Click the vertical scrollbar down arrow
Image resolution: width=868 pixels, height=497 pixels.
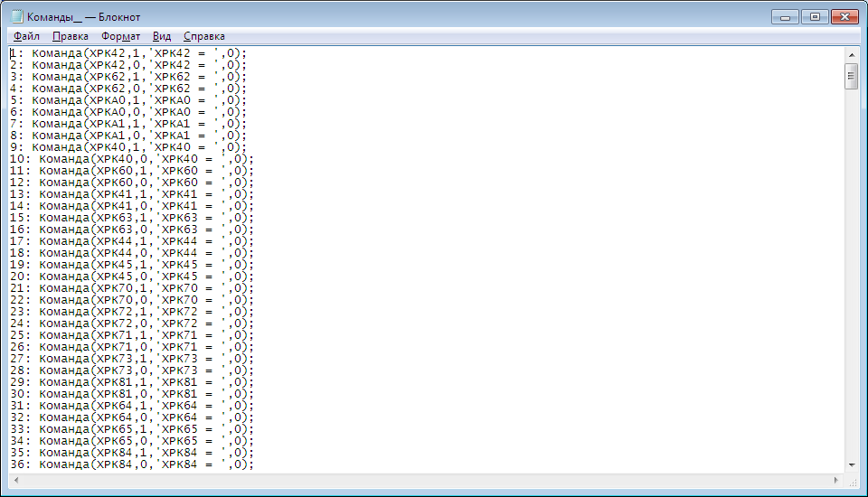[x=852, y=465]
